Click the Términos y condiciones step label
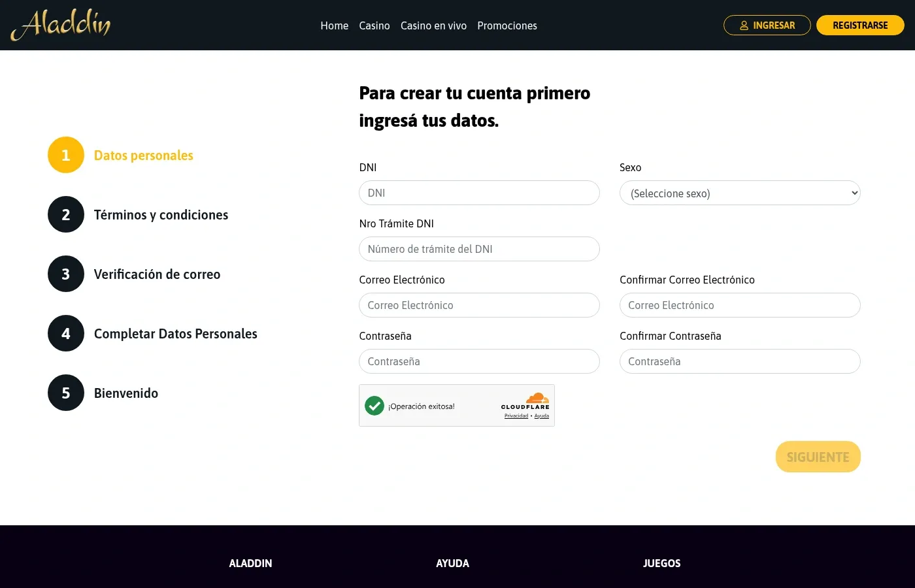The height and width of the screenshot is (588, 915). click(x=161, y=215)
